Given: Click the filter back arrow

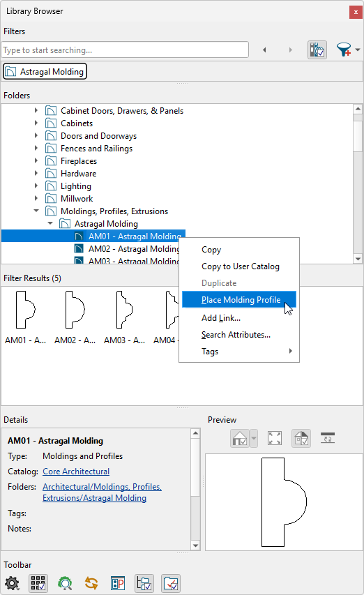Looking at the screenshot, I should tap(264, 50).
